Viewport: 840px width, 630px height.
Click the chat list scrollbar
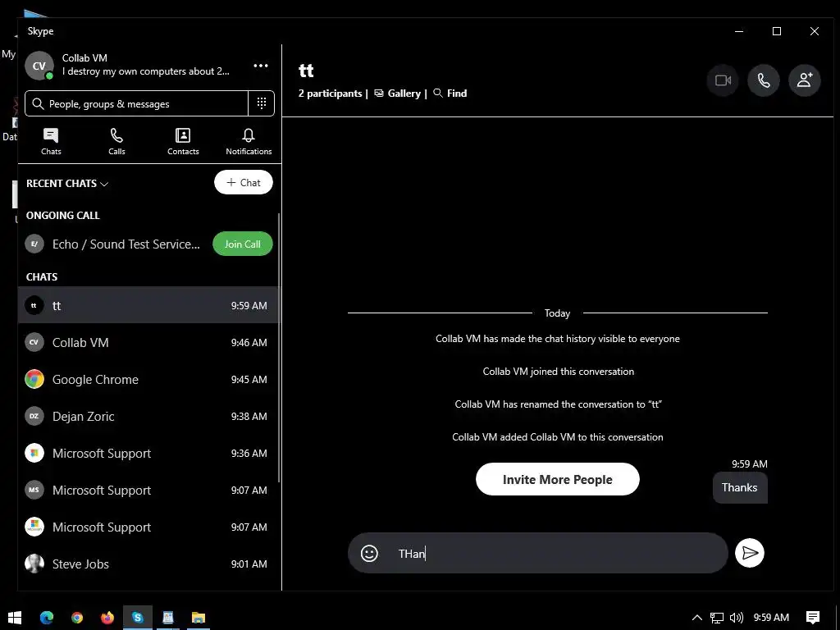coord(279,348)
